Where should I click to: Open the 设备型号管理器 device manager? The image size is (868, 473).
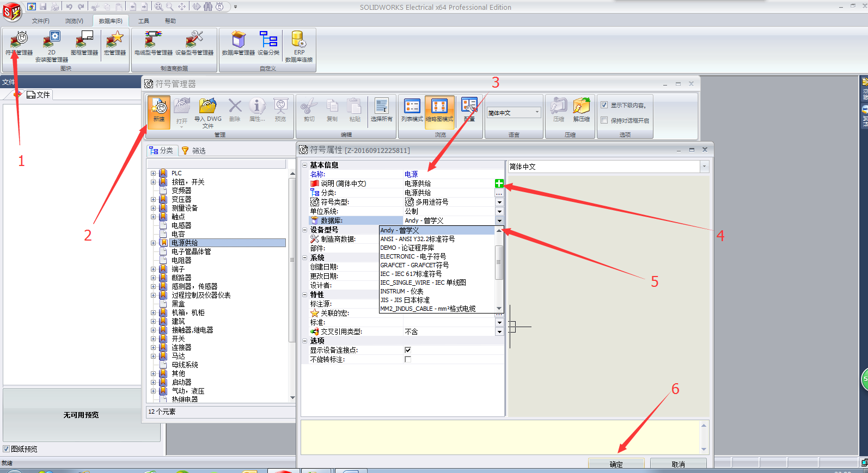click(194, 44)
